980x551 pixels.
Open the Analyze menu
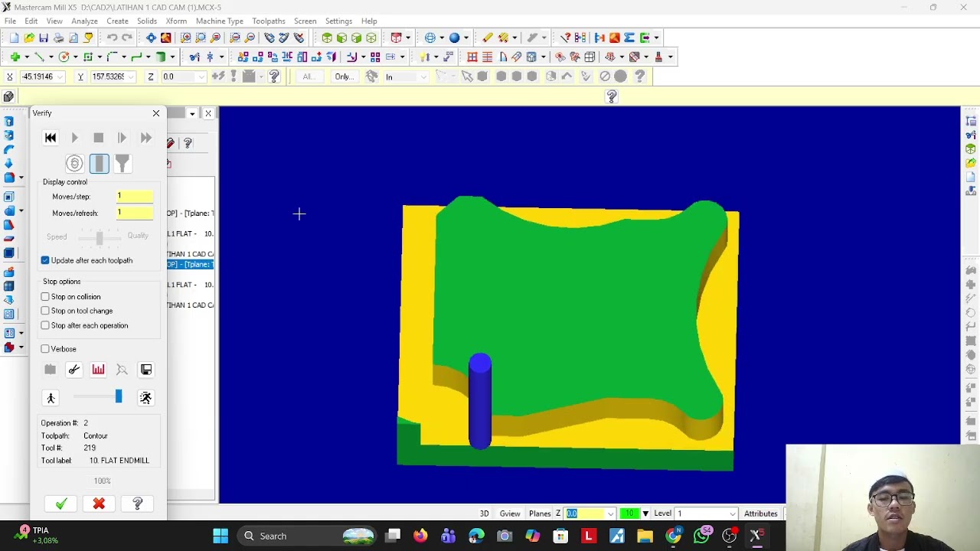click(84, 21)
